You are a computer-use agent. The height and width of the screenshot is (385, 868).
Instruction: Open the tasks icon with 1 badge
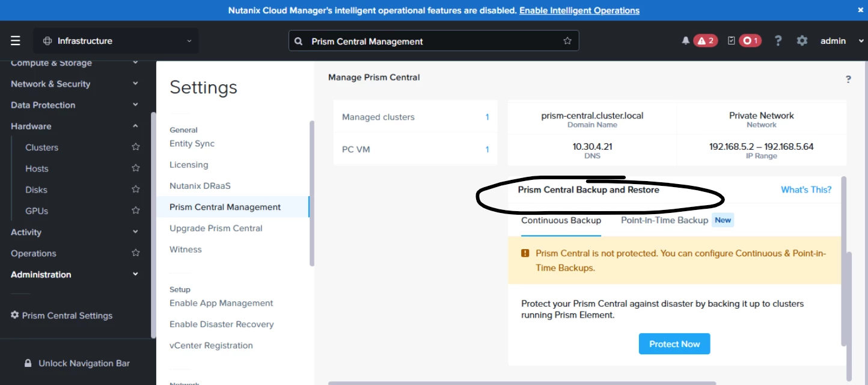744,41
